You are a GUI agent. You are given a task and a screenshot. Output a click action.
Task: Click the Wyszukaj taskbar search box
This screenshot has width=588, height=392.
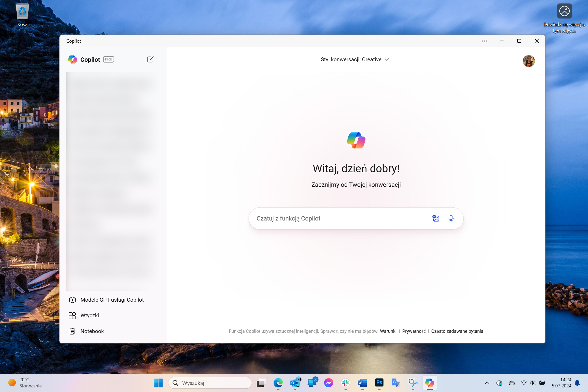(x=210, y=383)
